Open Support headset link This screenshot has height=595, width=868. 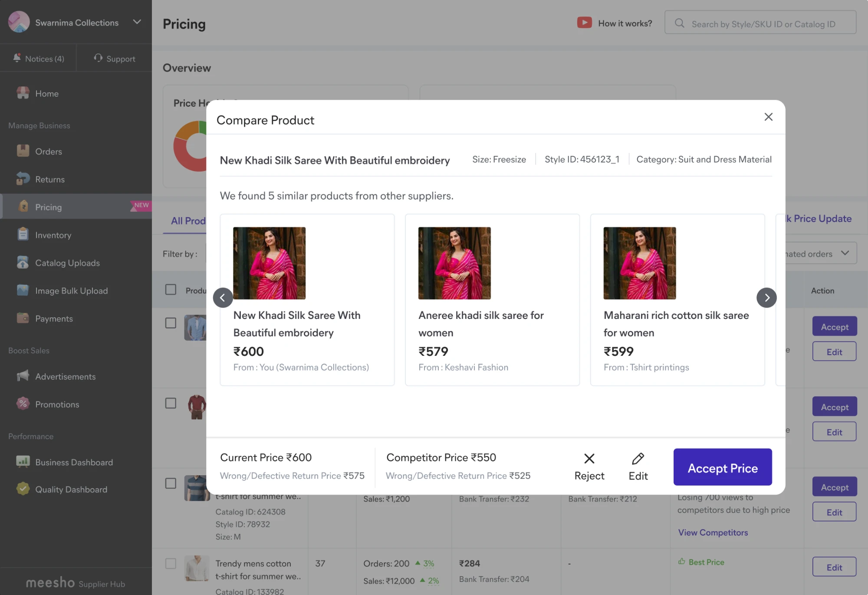[x=115, y=58]
